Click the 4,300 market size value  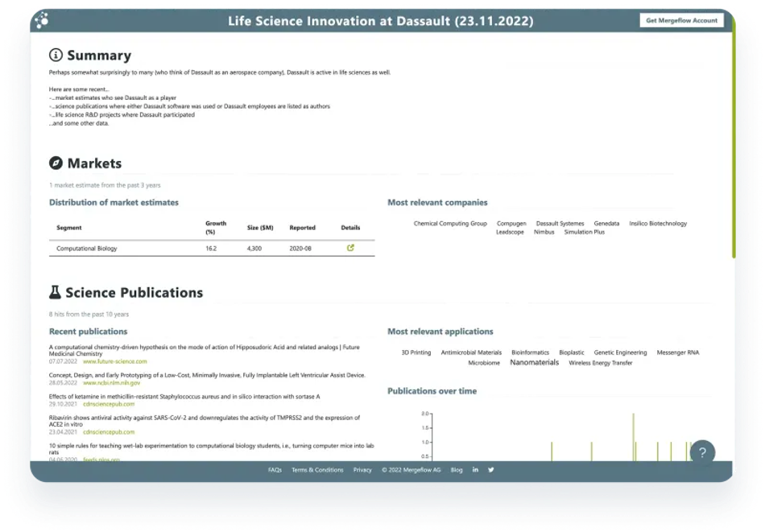(x=254, y=248)
